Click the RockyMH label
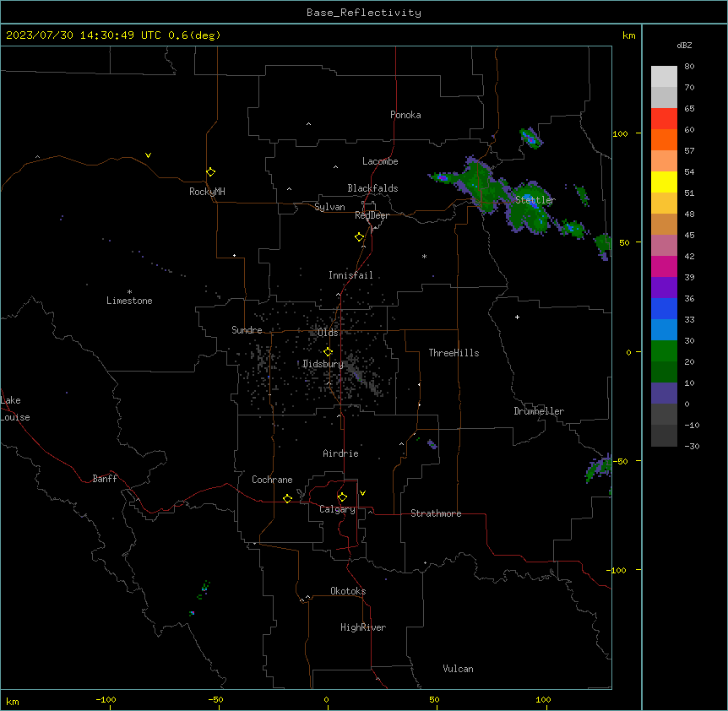728x711 pixels. (x=207, y=192)
